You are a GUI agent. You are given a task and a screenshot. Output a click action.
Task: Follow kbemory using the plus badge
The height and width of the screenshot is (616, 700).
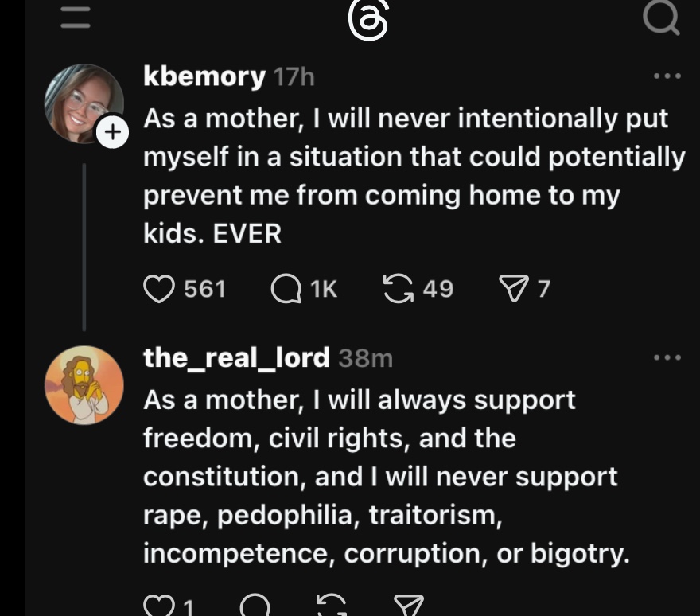tap(112, 133)
